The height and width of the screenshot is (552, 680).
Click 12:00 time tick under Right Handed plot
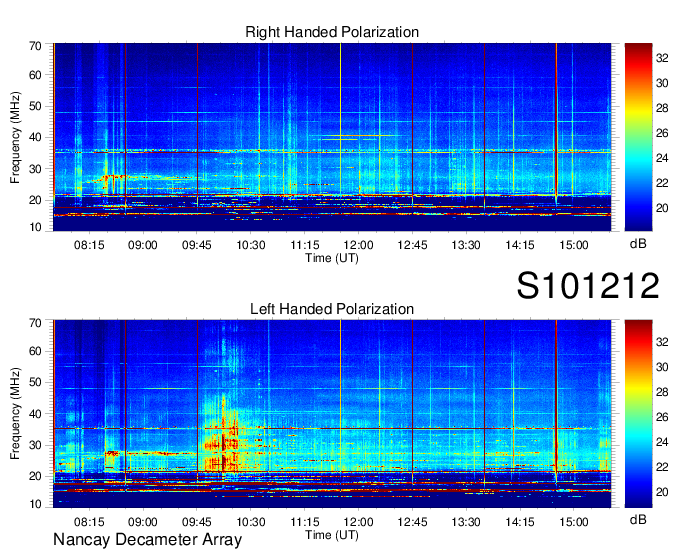(359, 245)
